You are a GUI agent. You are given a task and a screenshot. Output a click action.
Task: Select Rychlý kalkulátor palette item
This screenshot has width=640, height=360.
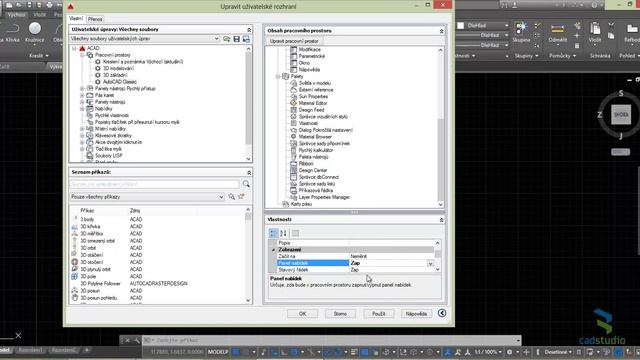(x=316, y=150)
